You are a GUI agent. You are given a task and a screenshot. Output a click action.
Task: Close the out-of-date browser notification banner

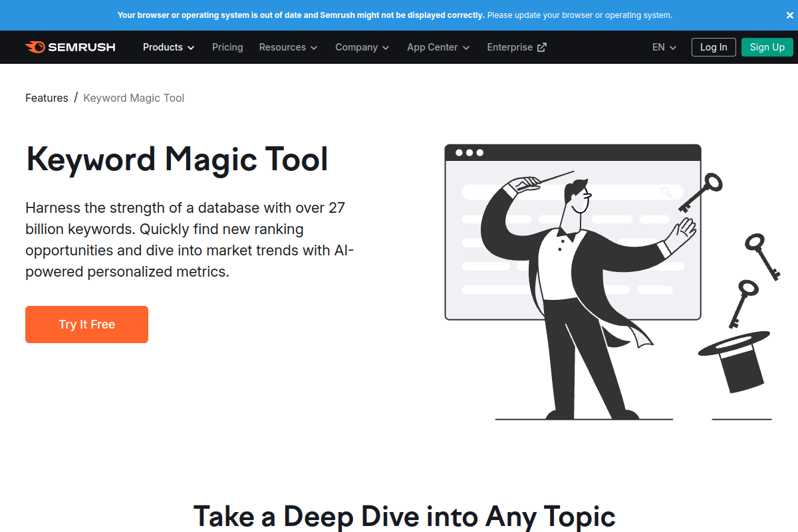790,15
